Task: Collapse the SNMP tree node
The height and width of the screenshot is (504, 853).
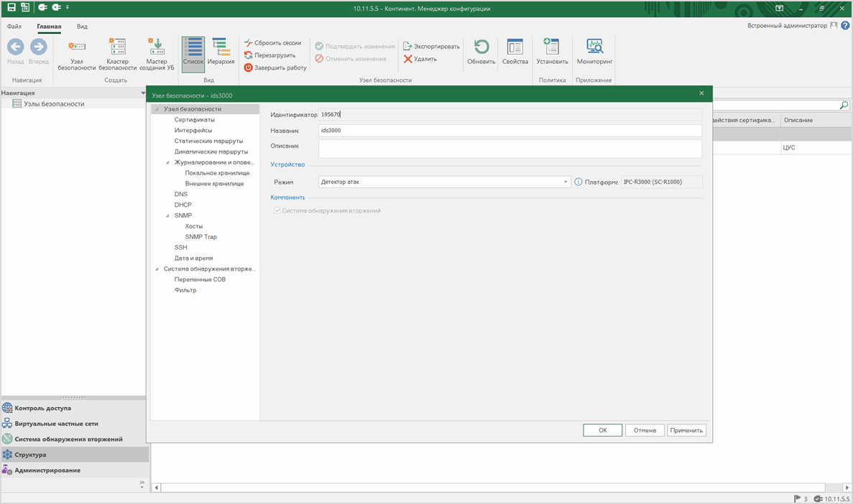Action: tap(167, 215)
